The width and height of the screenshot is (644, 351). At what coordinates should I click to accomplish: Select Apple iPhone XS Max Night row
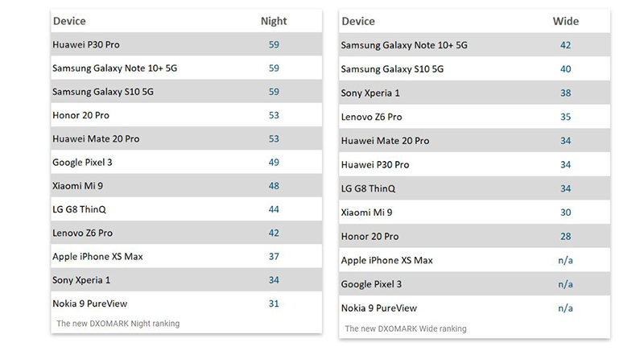(187, 256)
